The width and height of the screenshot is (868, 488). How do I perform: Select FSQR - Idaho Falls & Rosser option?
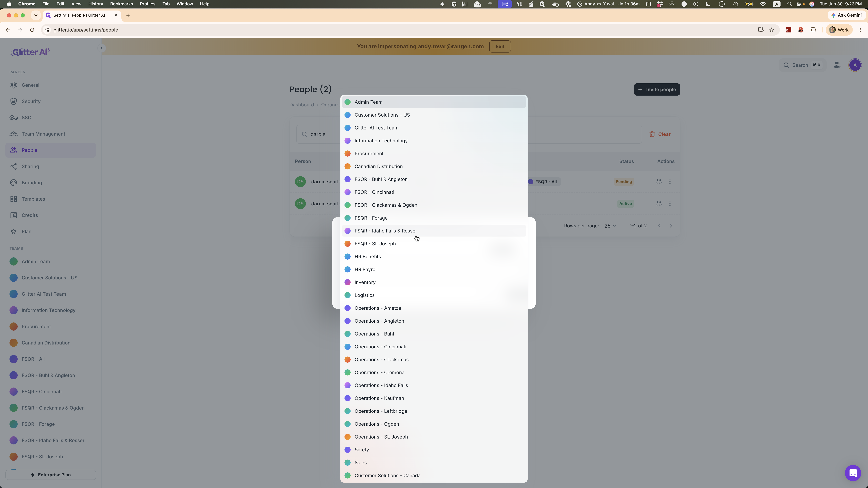tap(434, 231)
